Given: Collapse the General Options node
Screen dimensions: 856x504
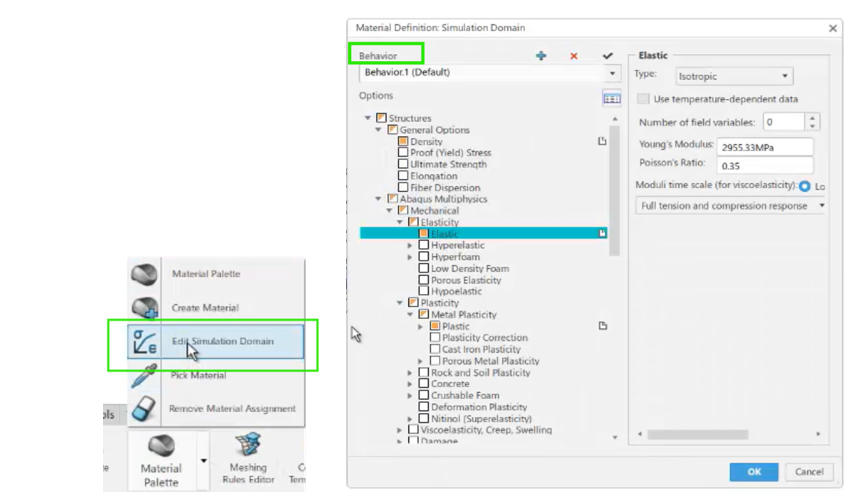Looking at the screenshot, I should [378, 130].
